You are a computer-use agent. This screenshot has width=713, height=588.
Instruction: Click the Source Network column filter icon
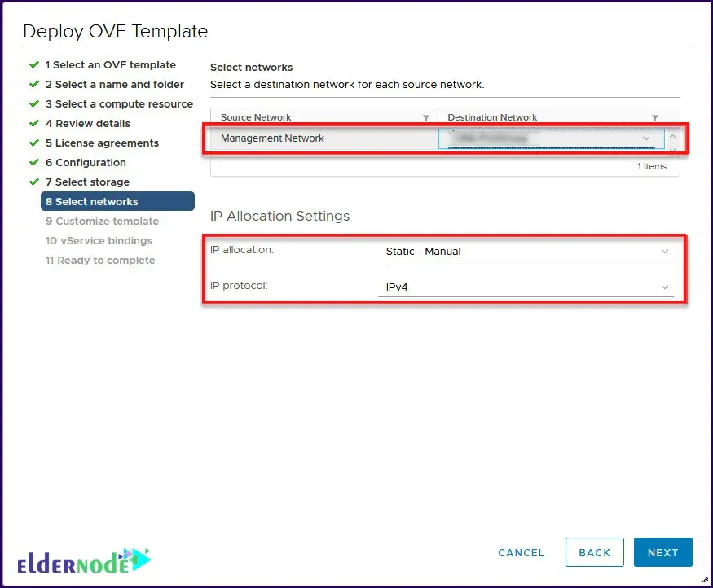[425, 118]
